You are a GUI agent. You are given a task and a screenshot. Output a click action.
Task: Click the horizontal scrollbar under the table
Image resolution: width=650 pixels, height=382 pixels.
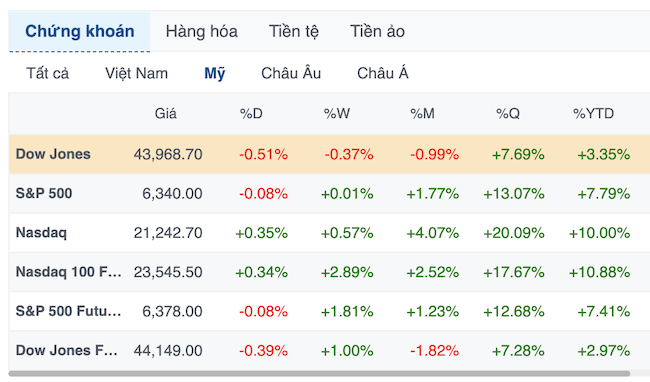pyautogui.click(x=319, y=374)
